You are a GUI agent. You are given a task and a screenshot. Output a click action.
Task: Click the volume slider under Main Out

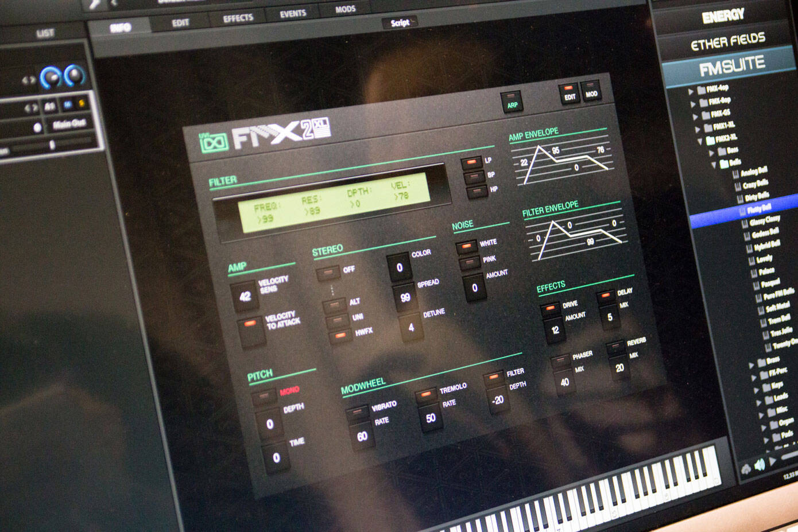click(52, 145)
